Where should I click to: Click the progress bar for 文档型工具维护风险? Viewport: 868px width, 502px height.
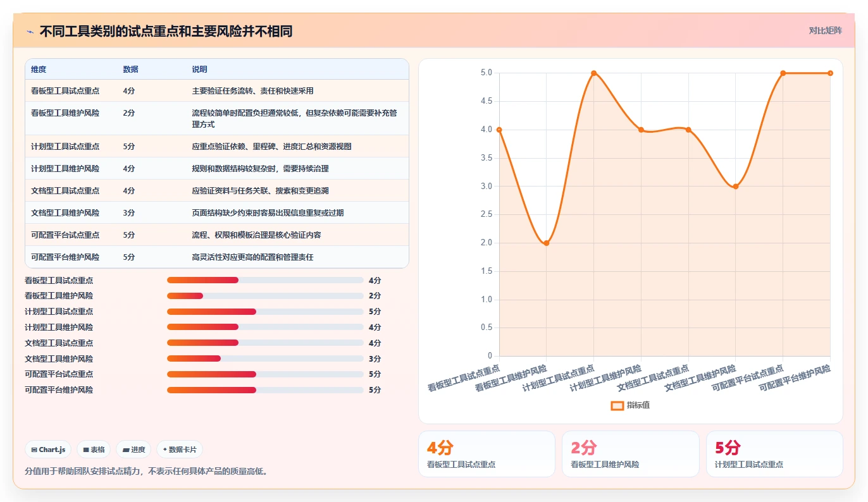[265, 358]
